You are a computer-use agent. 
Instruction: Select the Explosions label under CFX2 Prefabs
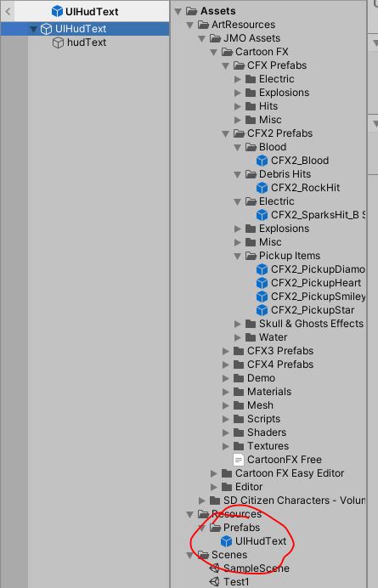(x=285, y=229)
